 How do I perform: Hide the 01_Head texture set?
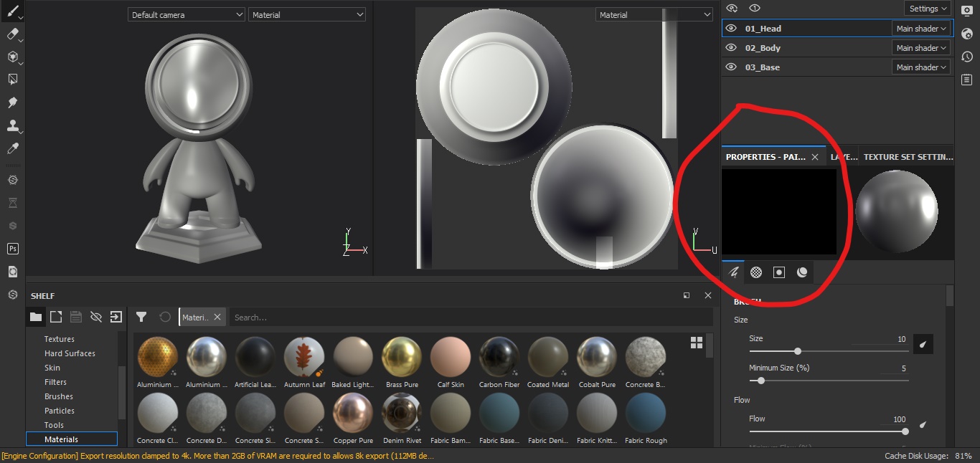pyautogui.click(x=731, y=28)
